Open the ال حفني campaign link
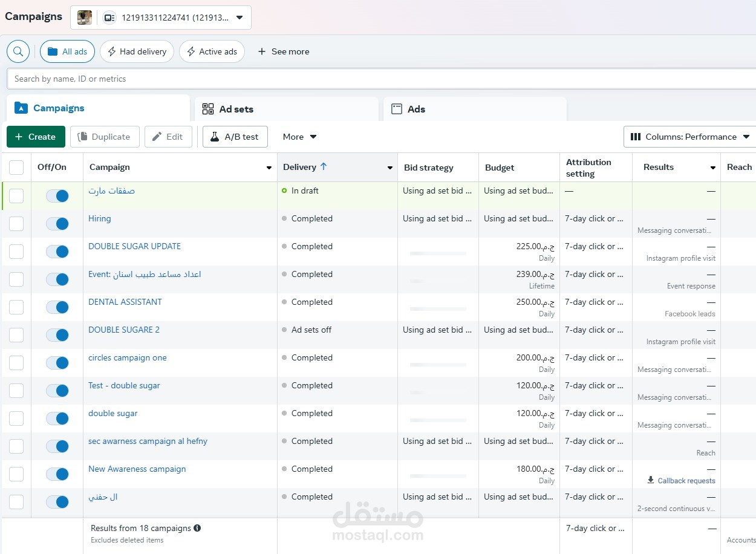Screen dimensions: 756x554 click(103, 497)
